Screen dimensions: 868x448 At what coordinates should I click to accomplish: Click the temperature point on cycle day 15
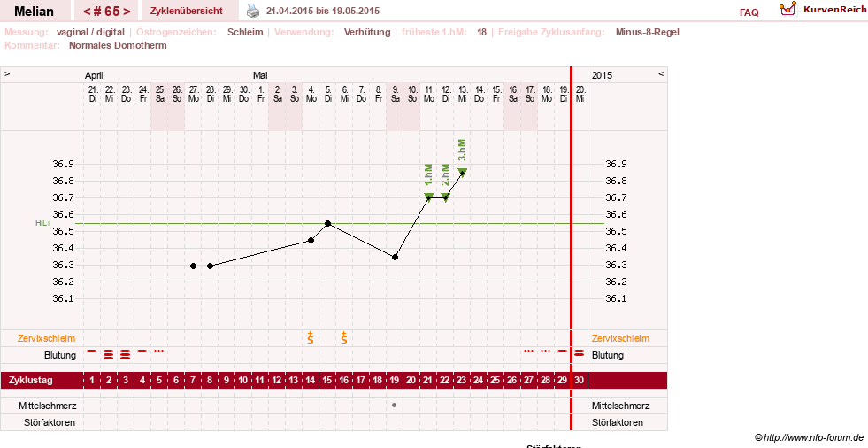point(327,224)
